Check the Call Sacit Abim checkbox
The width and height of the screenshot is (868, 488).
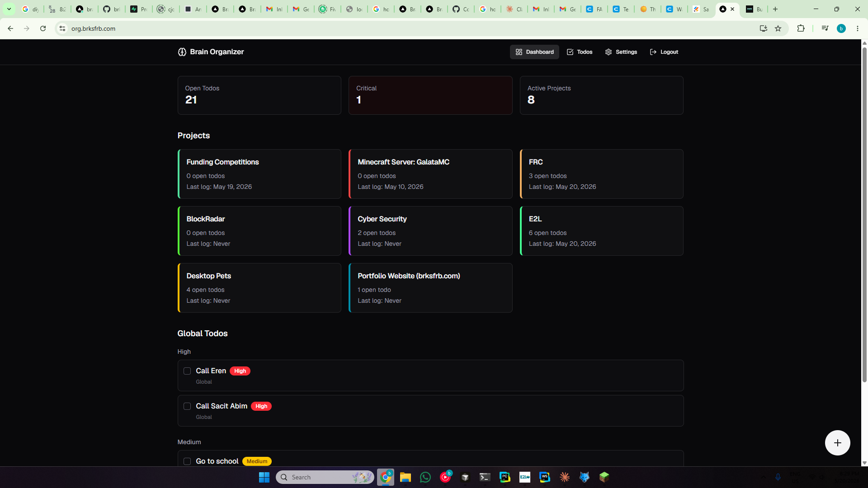[x=187, y=406]
